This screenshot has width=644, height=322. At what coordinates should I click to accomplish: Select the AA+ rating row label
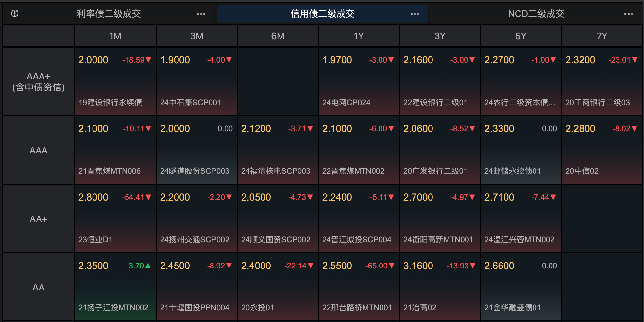39,219
